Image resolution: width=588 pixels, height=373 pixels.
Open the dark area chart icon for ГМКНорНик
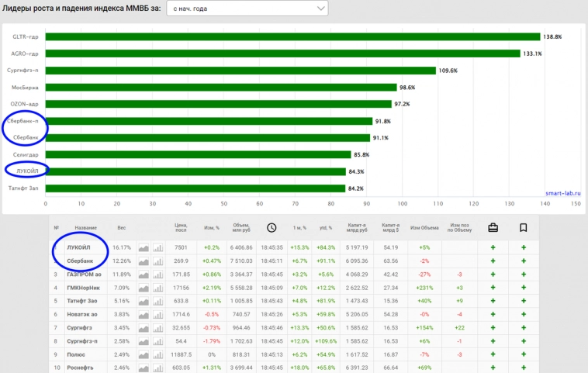click(x=144, y=287)
